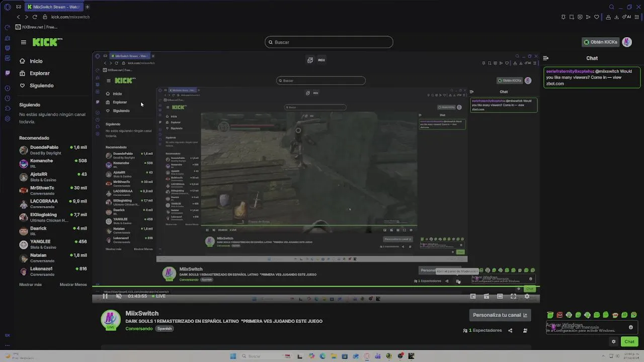Image resolution: width=644 pixels, height=362 pixels.
Task: Open recommended channel Lokonazo1
Action: click(53, 271)
